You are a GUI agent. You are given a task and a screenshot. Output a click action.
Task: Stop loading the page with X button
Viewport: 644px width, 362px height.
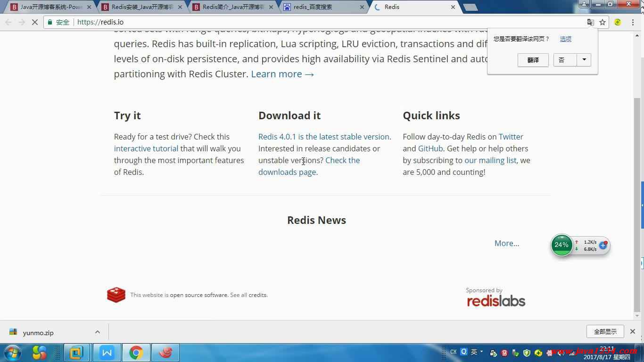[x=35, y=22]
